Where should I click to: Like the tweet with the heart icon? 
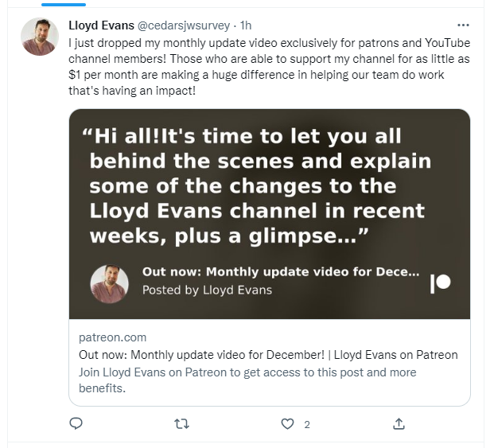[287, 424]
